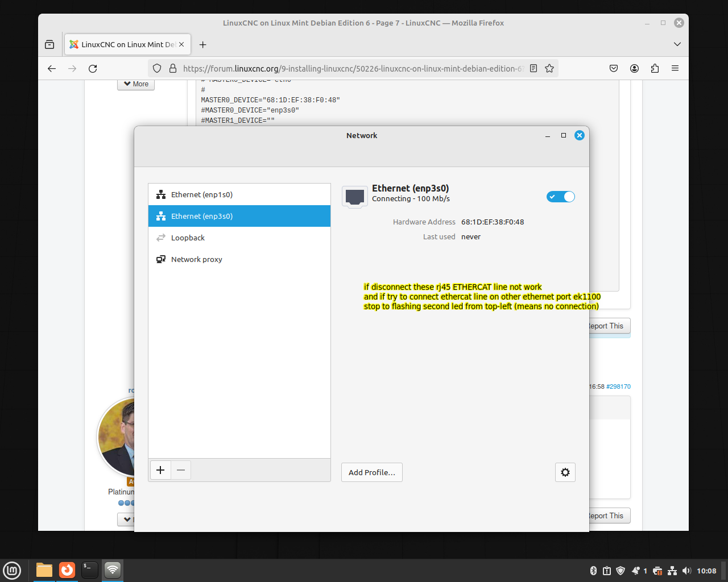This screenshot has height=582, width=728.
Task: Open the printer warning tray icon
Action: (657, 571)
